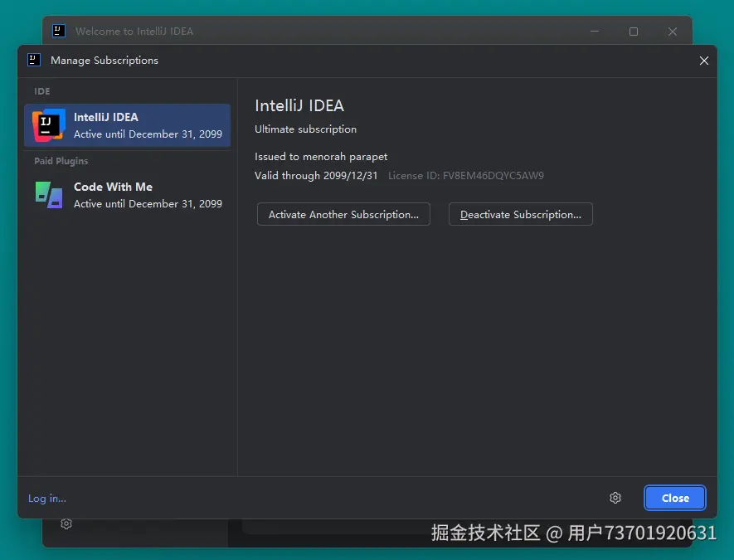Viewport: 734px width, 560px height.
Task: Close Manage Subscriptions dialog with X
Action: pos(703,61)
